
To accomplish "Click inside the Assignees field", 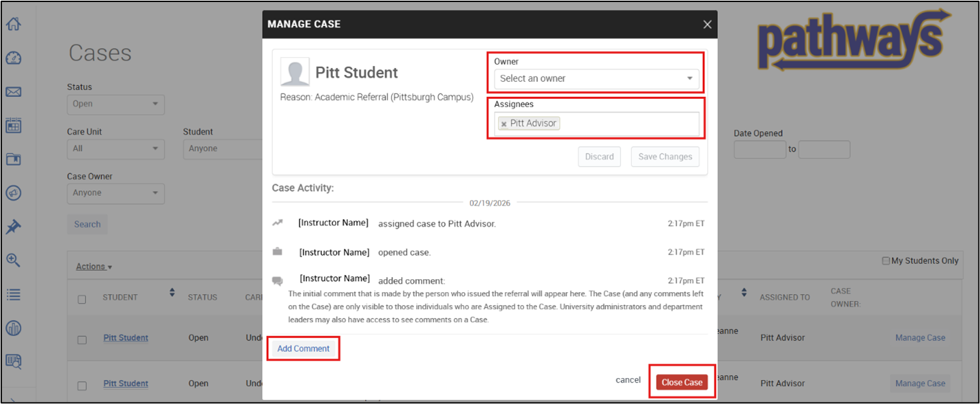I will (x=597, y=124).
